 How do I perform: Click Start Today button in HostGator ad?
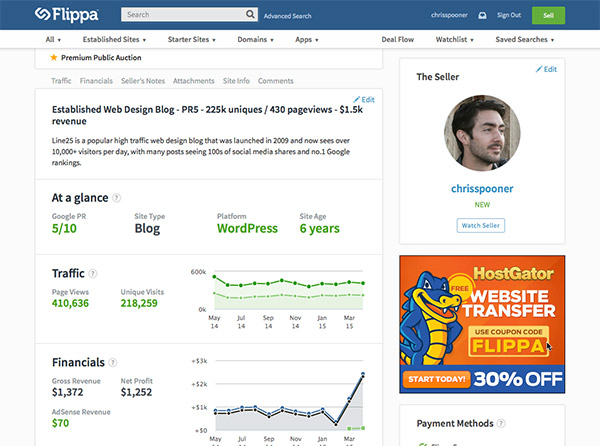(437, 379)
